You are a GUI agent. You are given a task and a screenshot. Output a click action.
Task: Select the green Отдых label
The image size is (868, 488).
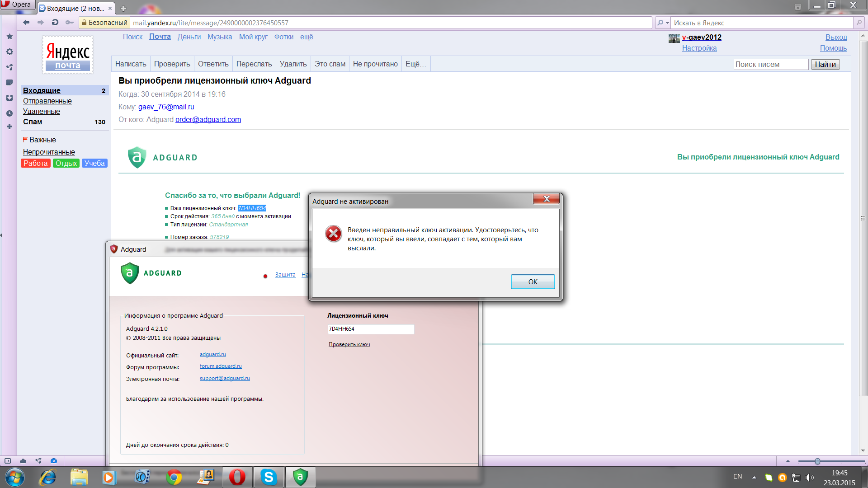[66, 164]
